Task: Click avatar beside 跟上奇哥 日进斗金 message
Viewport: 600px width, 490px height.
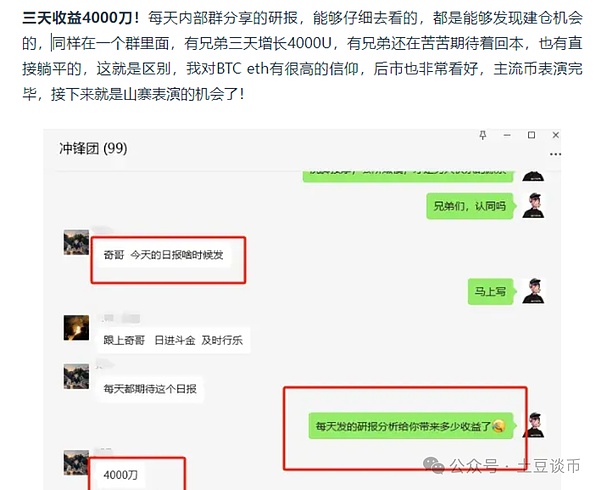Action: [x=76, y=328]
